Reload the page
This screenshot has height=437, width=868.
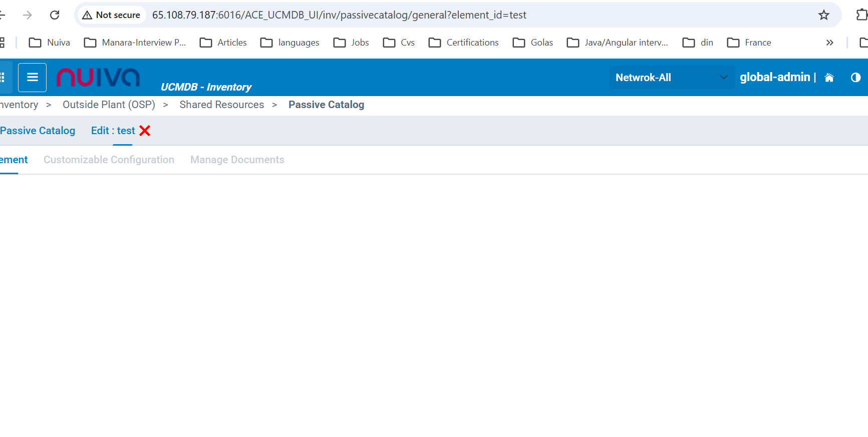[55, 15]
